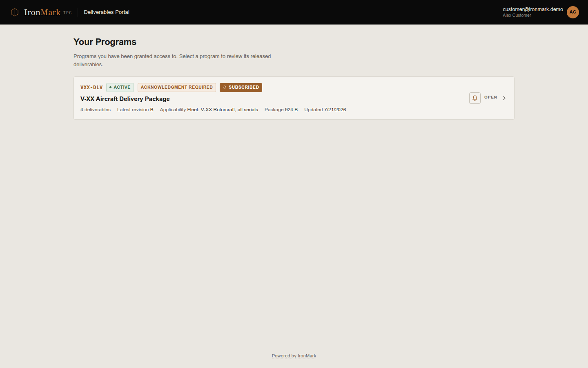This screenshot has width=588, height=368.
Task: Click 'Latest revision B' text
Action: [135, 110]
